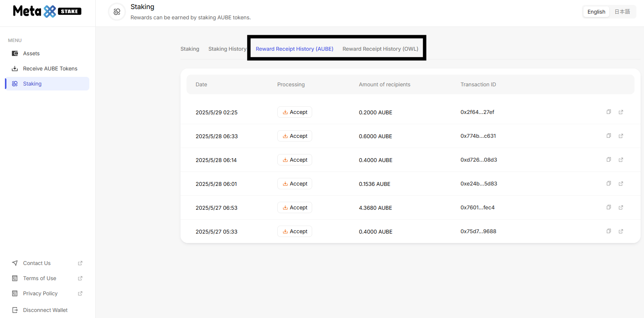Viewport: 644px width, 318px height.
Task: Open the Staking History tab
Action: click(227, 49)
